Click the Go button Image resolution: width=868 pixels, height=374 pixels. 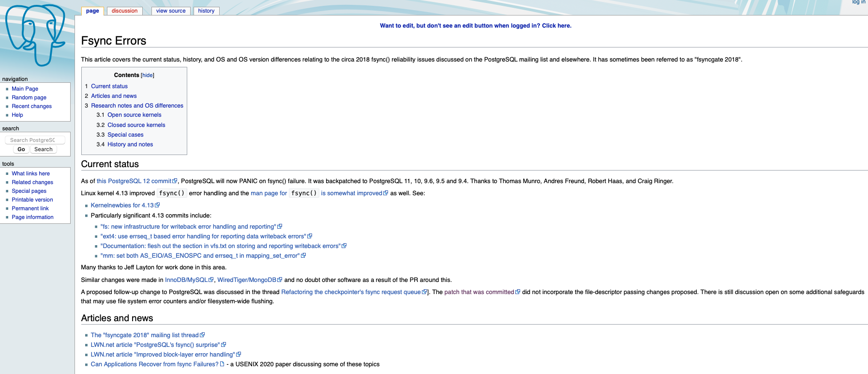(x=21, y=149)
